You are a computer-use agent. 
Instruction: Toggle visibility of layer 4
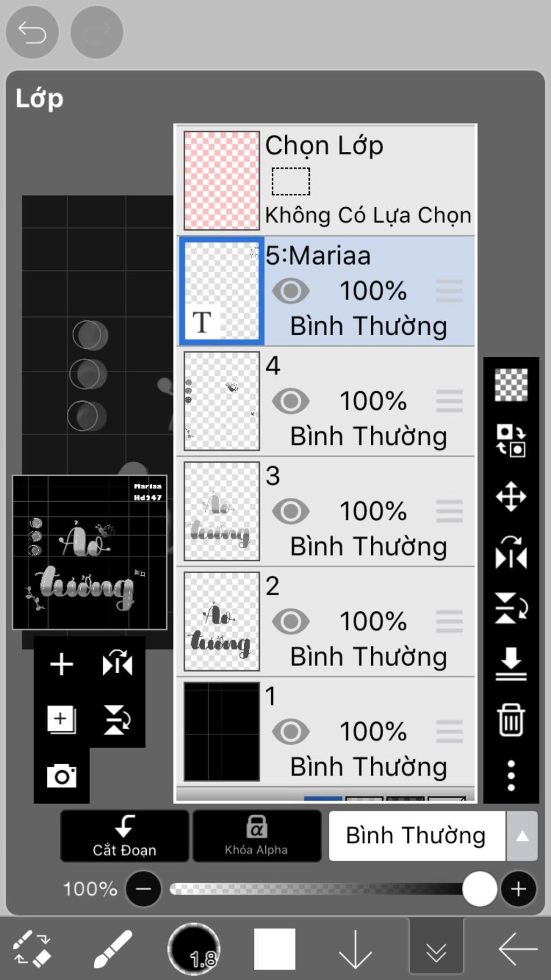coord(291,401)
